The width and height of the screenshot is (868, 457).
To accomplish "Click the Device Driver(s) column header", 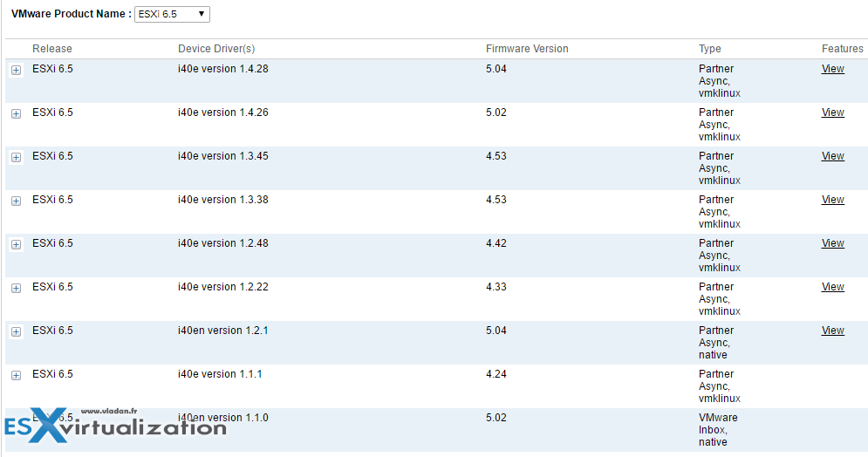I will pos(216,49).
